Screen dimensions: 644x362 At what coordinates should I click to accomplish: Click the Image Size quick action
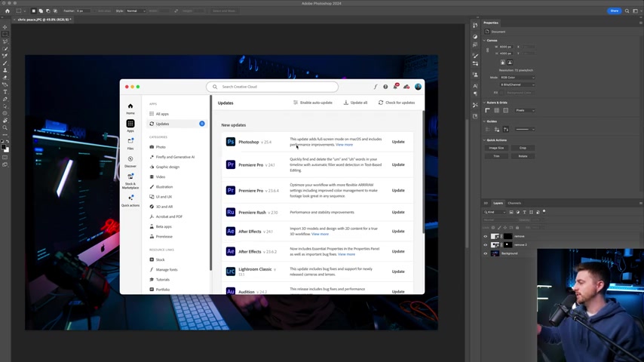tap(496, 148)
